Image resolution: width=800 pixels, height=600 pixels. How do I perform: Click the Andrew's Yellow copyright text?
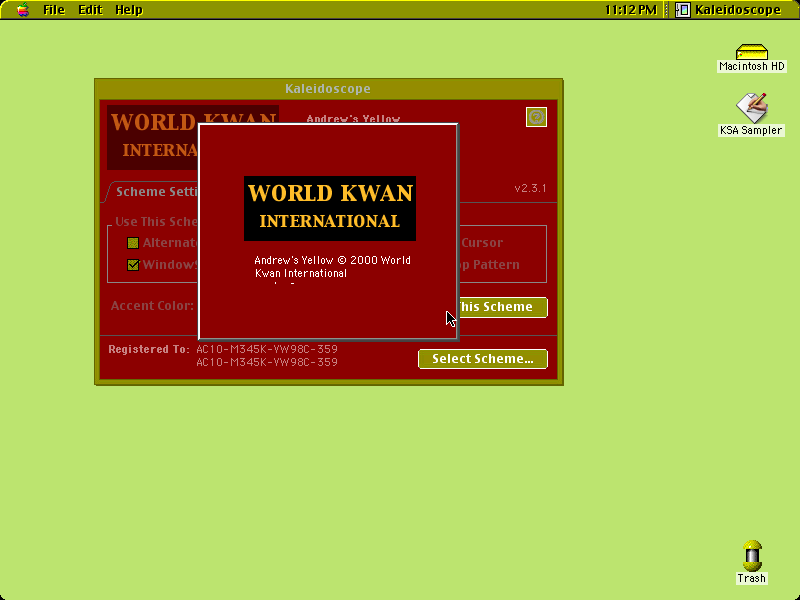click(x=332, y=266)
